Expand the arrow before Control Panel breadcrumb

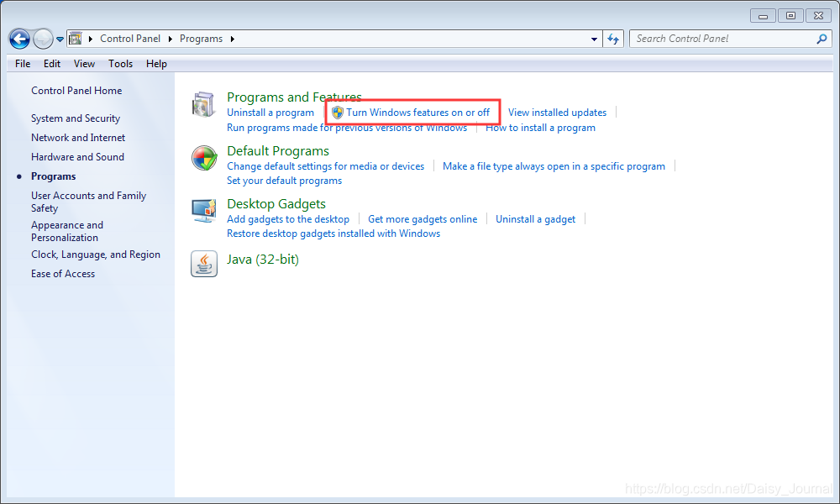tap(91, 39)
